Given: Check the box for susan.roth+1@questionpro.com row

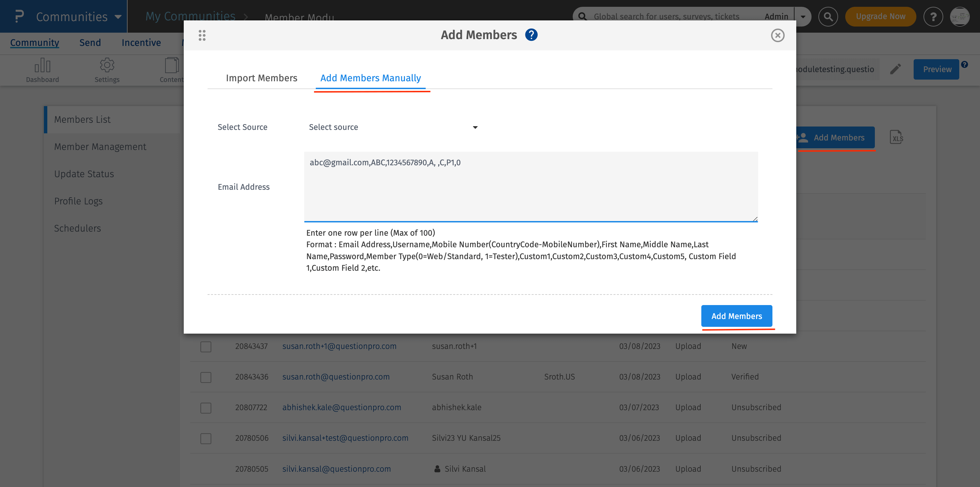Looking at the screenshot, I should pyautogui.click(x=206, y=346).
